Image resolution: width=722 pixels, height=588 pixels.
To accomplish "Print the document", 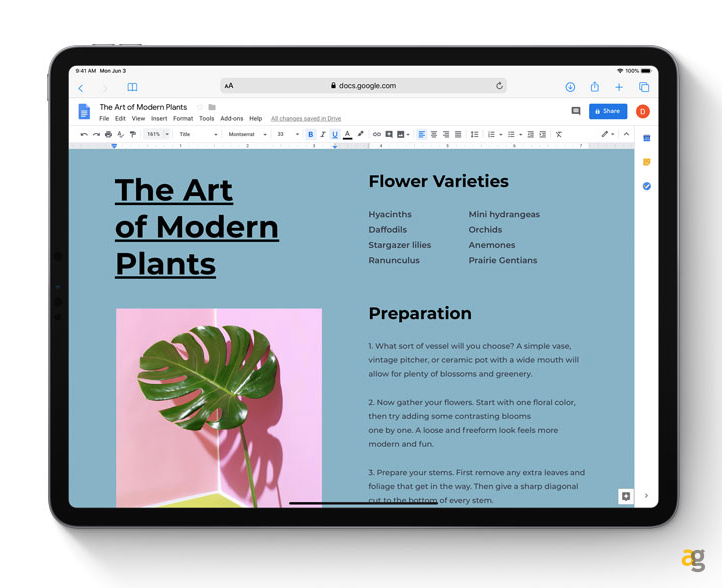I will 108,134.
